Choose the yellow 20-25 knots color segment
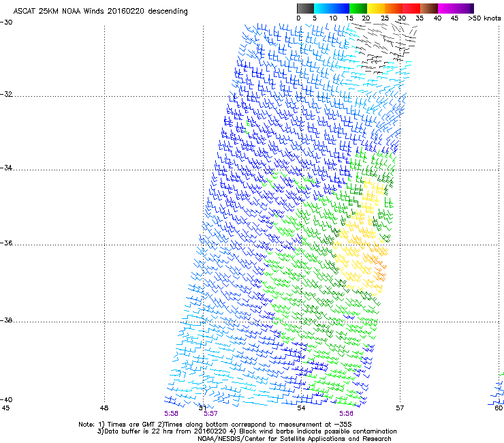This screenshot has height=443, width=504. (376, 8)
